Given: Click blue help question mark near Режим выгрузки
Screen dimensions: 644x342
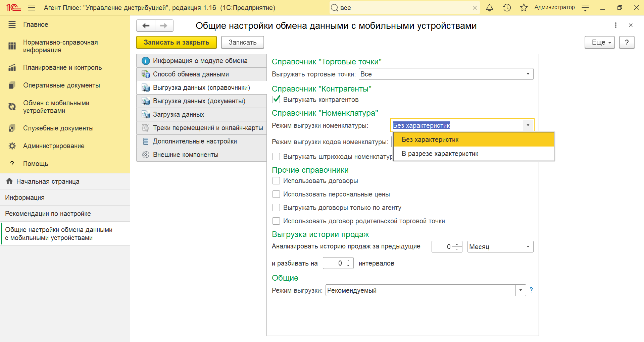Looking at the screenshot, I should (531, 290).
